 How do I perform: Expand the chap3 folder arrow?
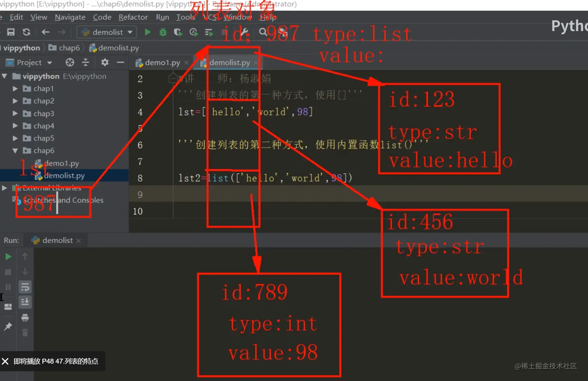[15, 114]
